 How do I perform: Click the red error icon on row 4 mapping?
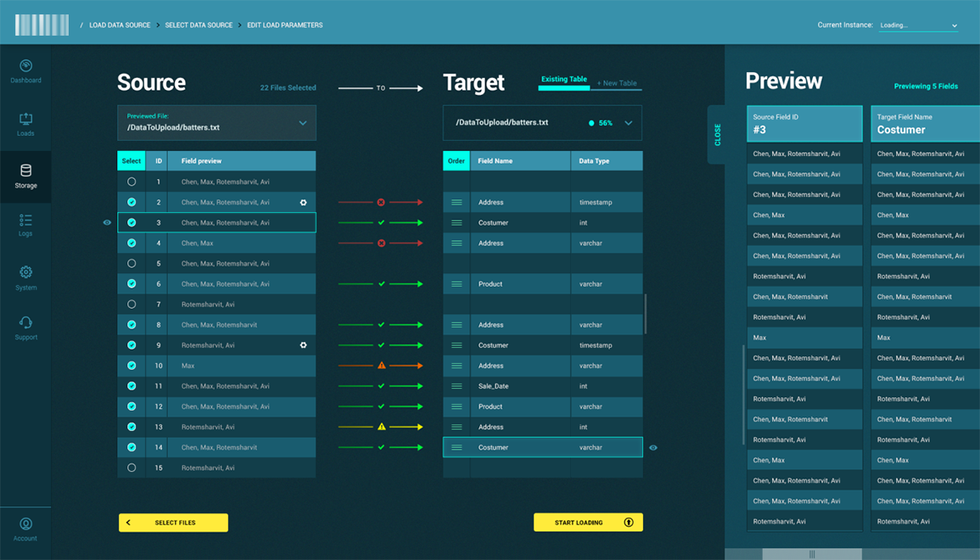click(x=381, y=244)
